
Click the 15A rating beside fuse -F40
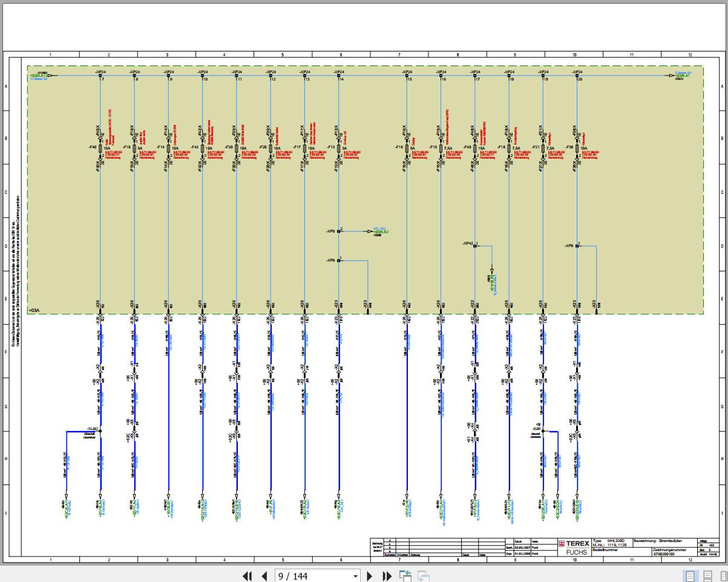[107, 148]
